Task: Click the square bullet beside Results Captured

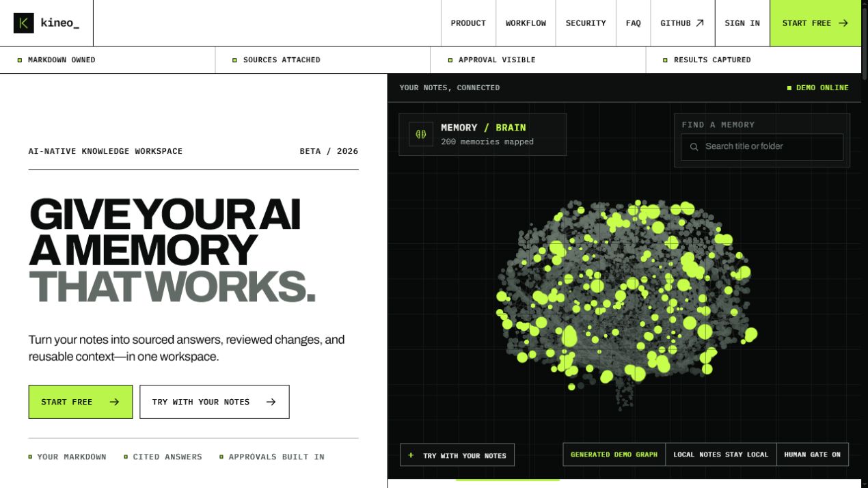Action: click(x=666, y=60)
